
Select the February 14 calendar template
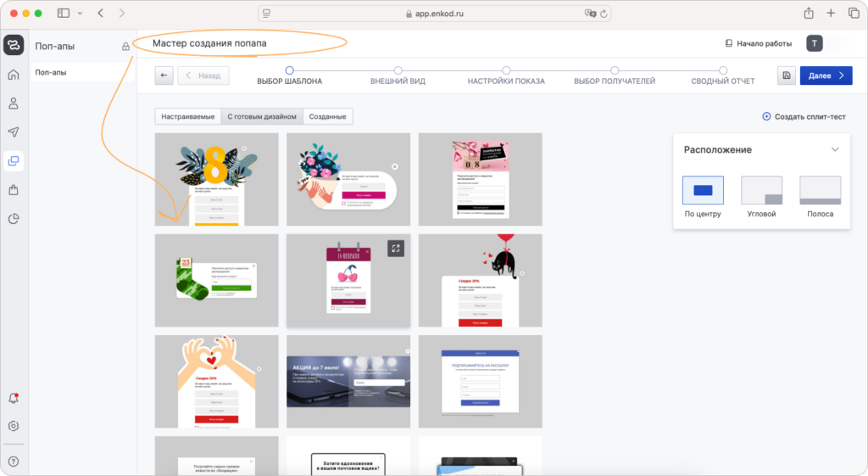(348, 280)
